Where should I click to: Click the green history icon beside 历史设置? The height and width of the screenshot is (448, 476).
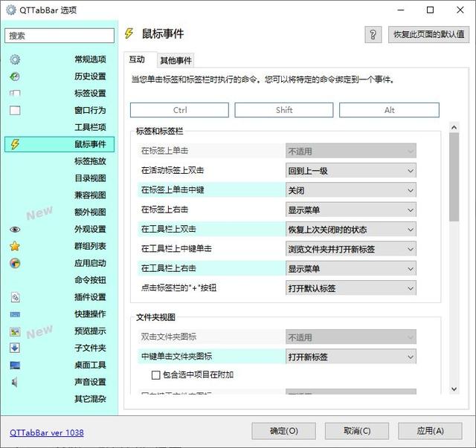(x=15, y=76)
